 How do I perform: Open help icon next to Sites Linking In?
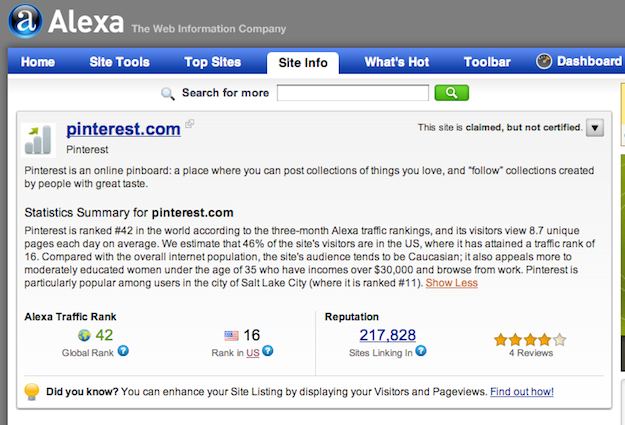point(421,351)
